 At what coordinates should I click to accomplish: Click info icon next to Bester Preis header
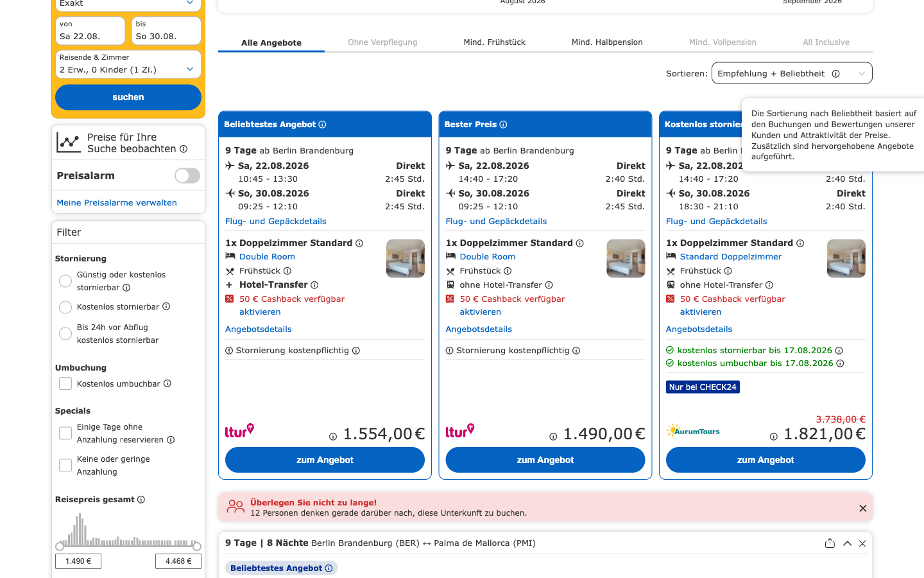coord(503,125)
